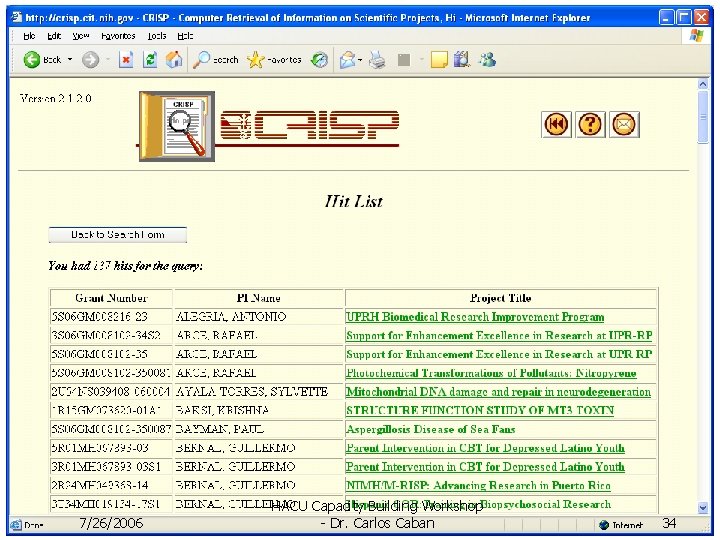Screen dimensions: 720x540
Task: Select PI name ALEGRIA, ANTONIO
Action: coord(231,317)
